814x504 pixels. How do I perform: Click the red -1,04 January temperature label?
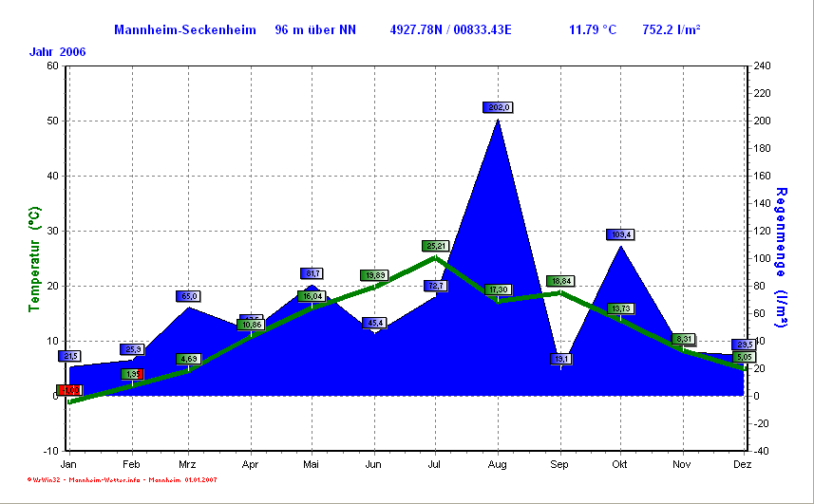click(x=68, y=390)
